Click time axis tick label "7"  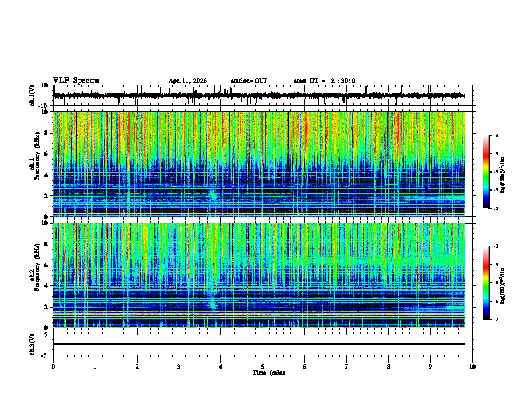pyautogui.click(x=347, y=367)
